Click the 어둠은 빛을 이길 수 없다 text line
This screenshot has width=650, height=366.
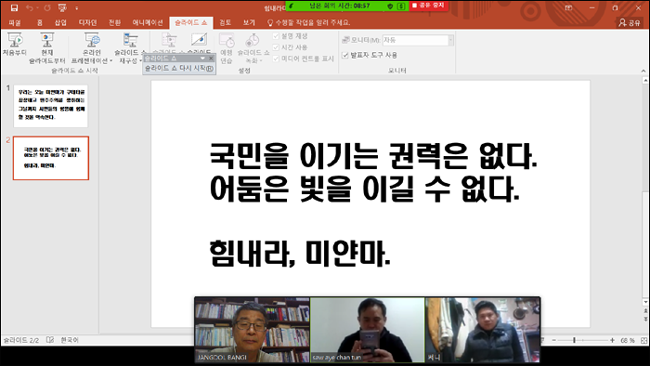coord(364,189)
